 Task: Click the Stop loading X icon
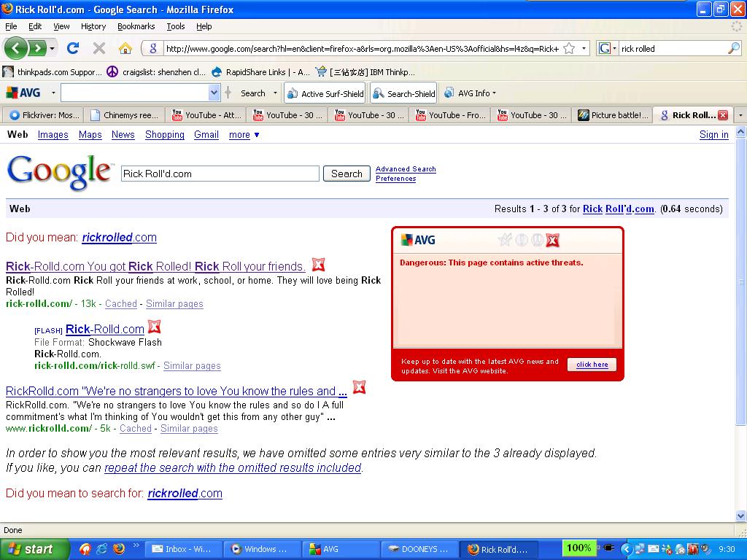click(x=99, y=48)
